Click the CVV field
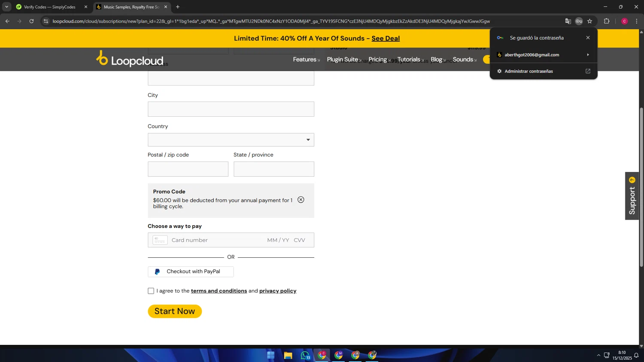The image size is (644, 362). (x=300, y=240)
